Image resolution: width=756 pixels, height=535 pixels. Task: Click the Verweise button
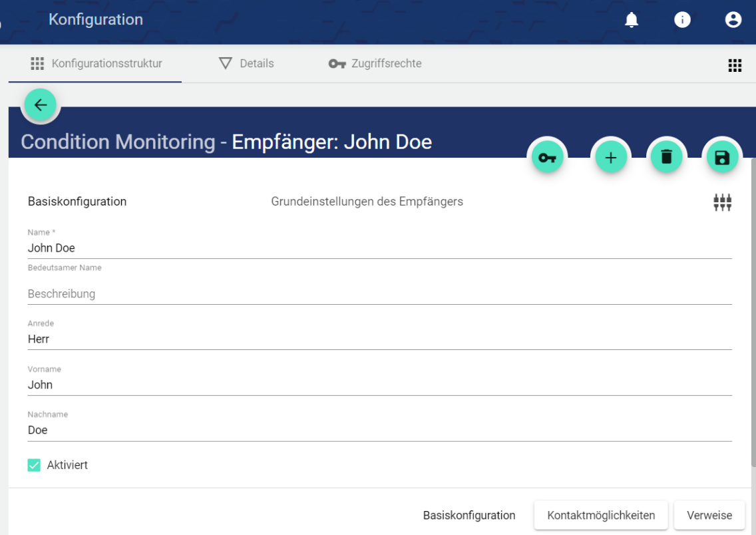[x=709, y=515]
